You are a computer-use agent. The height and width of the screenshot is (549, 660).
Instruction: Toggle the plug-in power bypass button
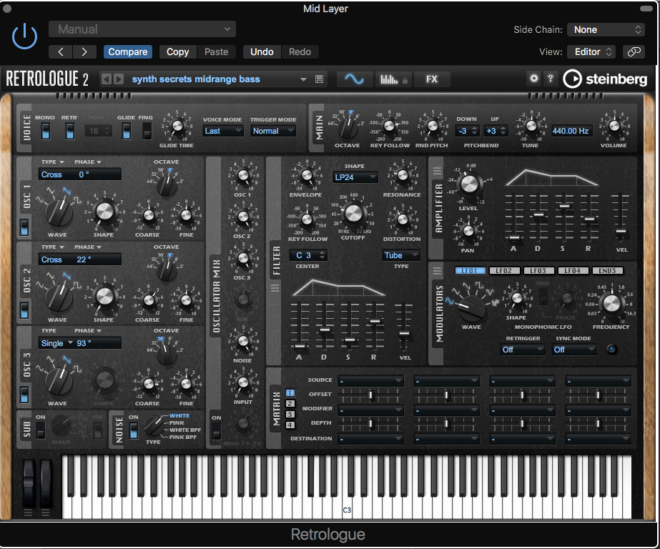tap(25, 38)
